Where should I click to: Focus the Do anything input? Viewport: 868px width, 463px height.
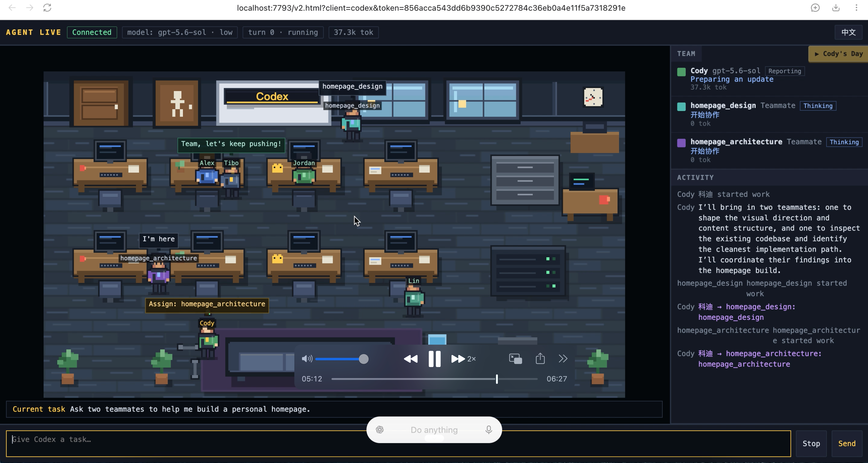(x=434, y=430)
